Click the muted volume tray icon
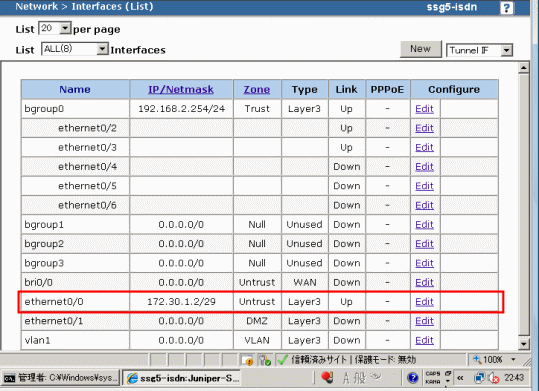 (x=493, y=378)
